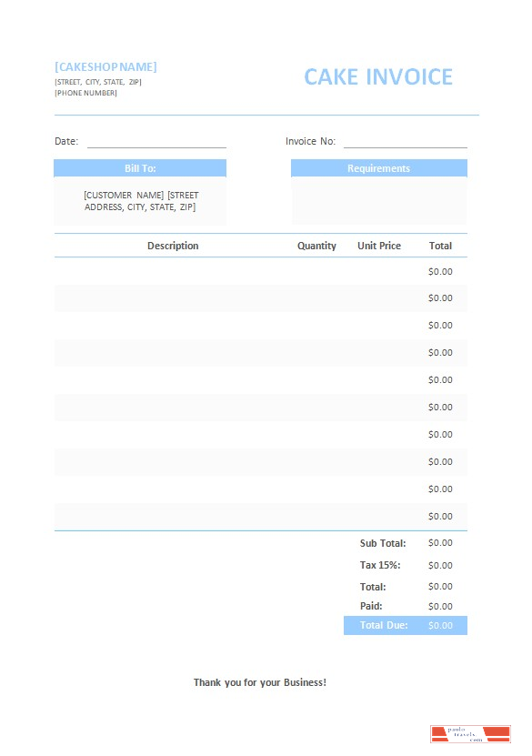Select the Requirements header bar

coord(378,168)
